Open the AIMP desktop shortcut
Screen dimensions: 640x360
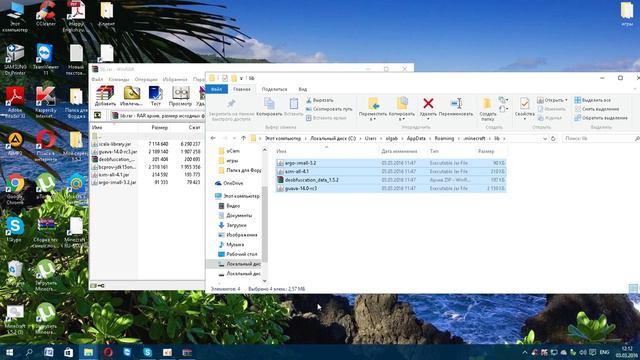tap(15, 144)
